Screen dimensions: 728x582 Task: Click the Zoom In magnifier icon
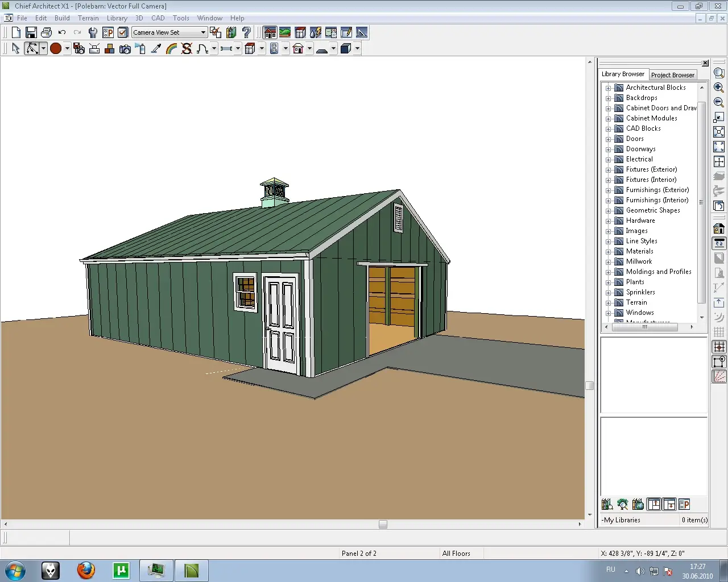pyautogui.click(x=719, y=88)
